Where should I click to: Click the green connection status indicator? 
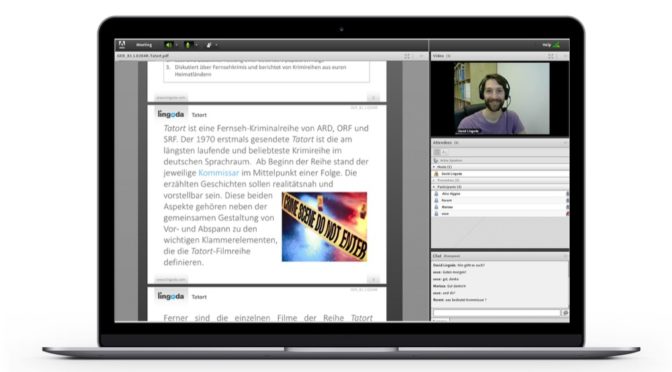coord(556,45)
